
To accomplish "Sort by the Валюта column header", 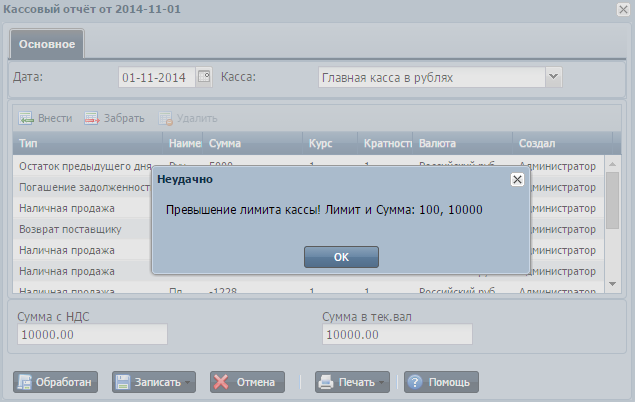I will coord(463,143).
